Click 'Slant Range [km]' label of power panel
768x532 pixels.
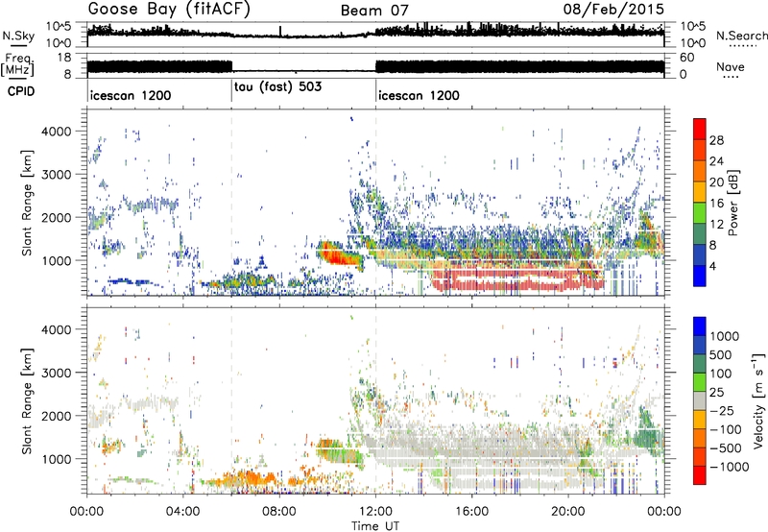point(27,203)
